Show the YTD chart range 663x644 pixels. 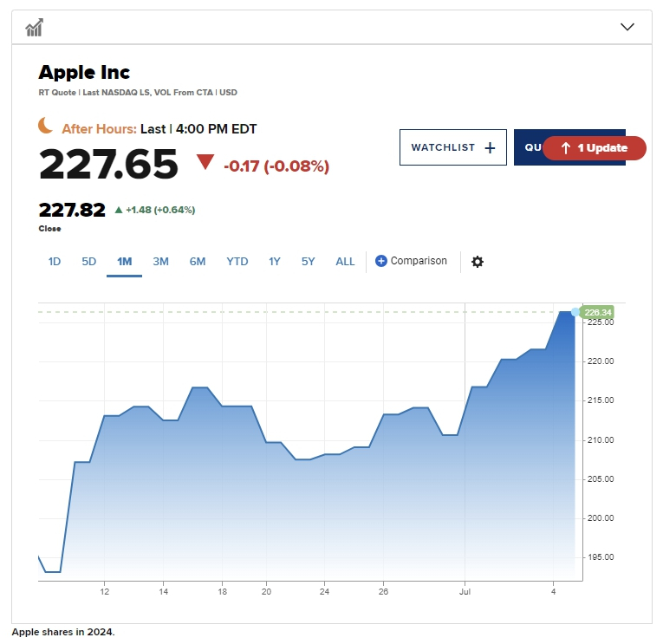237,262
